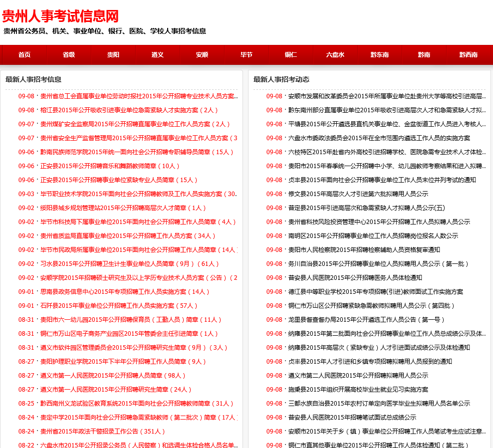Open 贵州煤矿安全监察局2015年公开招聘 link
The height and width of the screenshot is (448, 493).
pos(135,124)
